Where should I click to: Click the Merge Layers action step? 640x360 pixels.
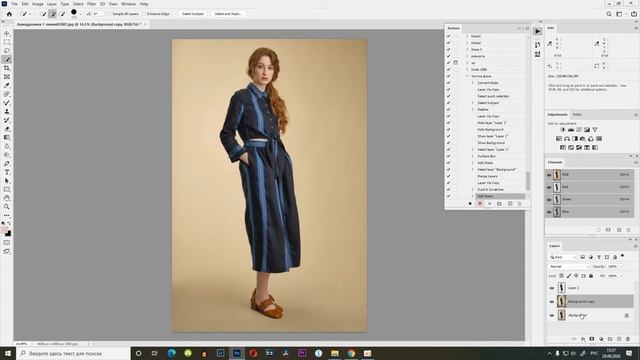(x=487, y=176)
